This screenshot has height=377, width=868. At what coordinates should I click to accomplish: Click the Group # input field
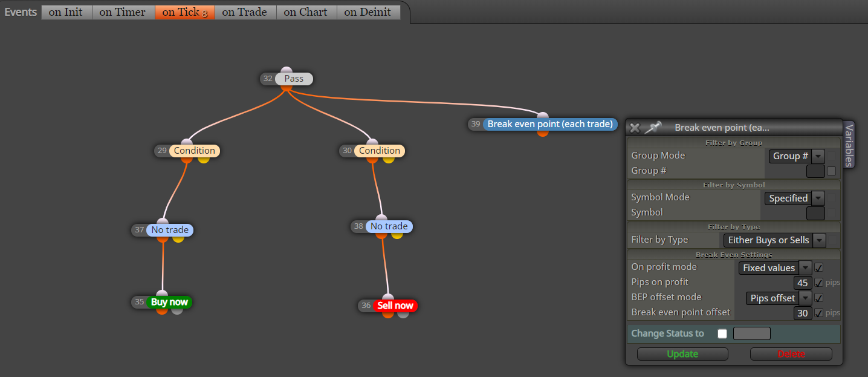click(815, 171)
